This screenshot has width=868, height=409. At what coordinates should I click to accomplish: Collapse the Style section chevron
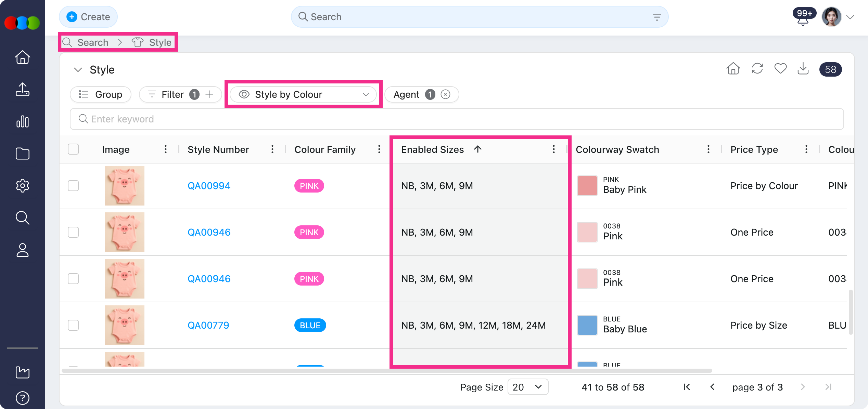click(x=78, y=70)
